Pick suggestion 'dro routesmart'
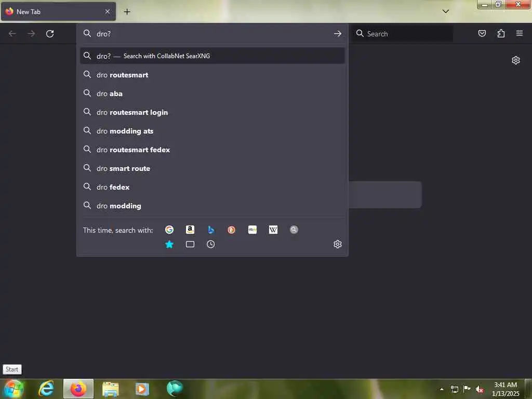 (212, 75)
